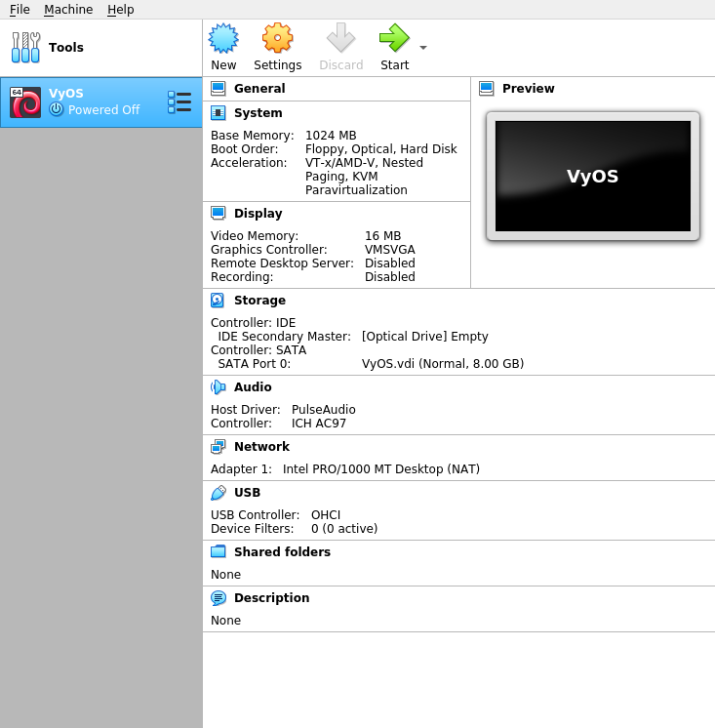This screenshot has width=715, height=728.
Task: Click the VMSVGA graphics controller value
Action: coord(390,249)
